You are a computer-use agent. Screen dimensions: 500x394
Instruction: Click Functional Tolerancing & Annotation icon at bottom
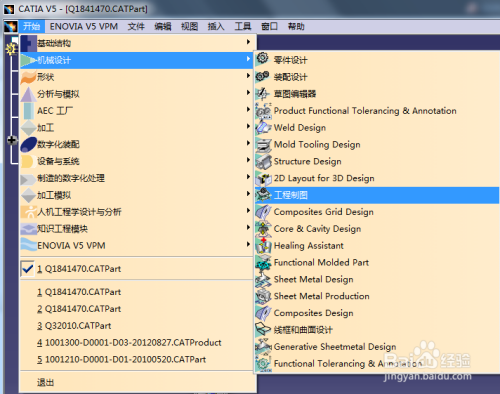point(263,363)
